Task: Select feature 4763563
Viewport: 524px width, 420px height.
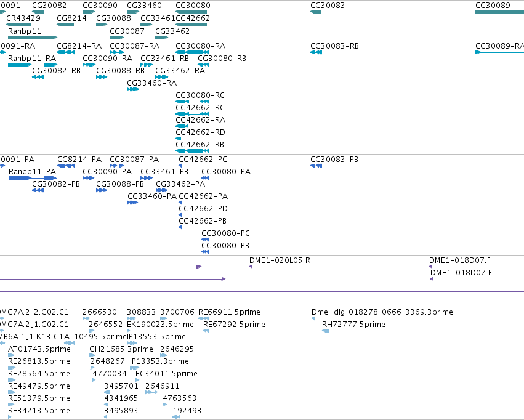Action: [x=179, y=398]
